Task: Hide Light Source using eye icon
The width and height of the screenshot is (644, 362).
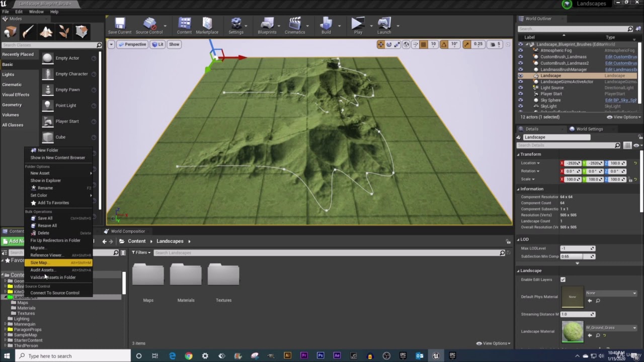Action: pyautogui.click(x=520, y=88)
